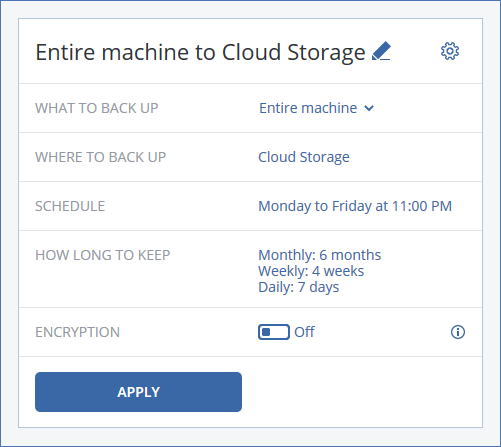Click the Off label next to encryption switch
Screen dimensions: 501x447
[x=304, y=332]
